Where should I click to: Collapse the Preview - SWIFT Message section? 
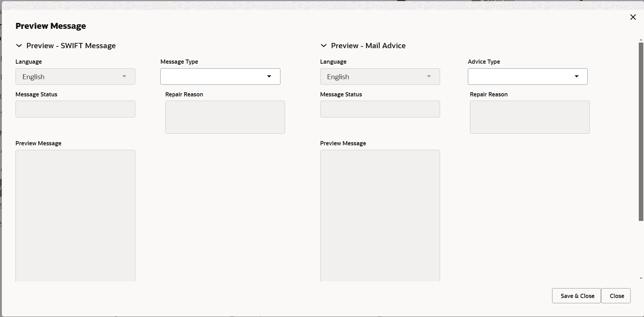[x=19, y=46]
